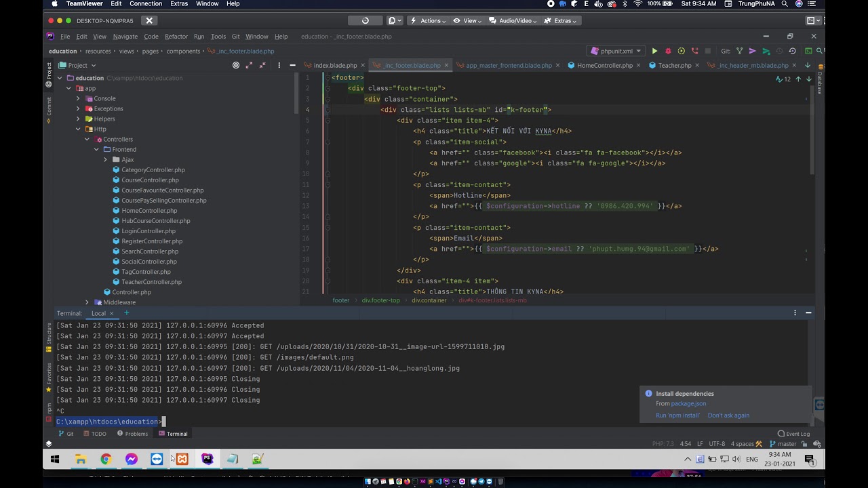Open the Problems tool window
This screenshot has height=488, width=868.
[x=132, y=434]
